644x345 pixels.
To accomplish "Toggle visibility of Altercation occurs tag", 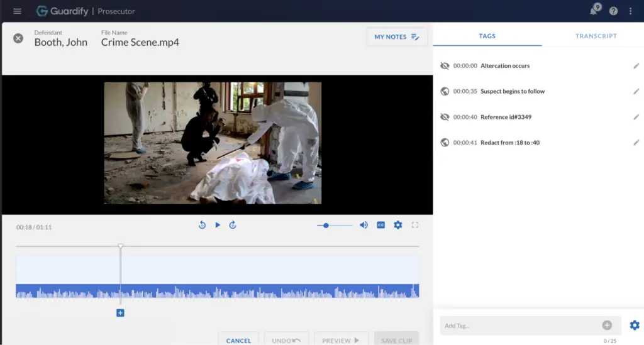I will 445,65.
